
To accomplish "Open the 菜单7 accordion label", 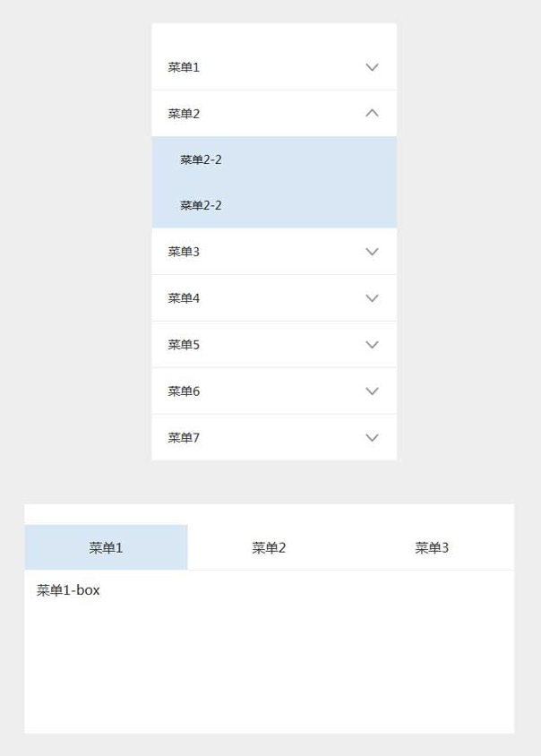I will 184,438.
